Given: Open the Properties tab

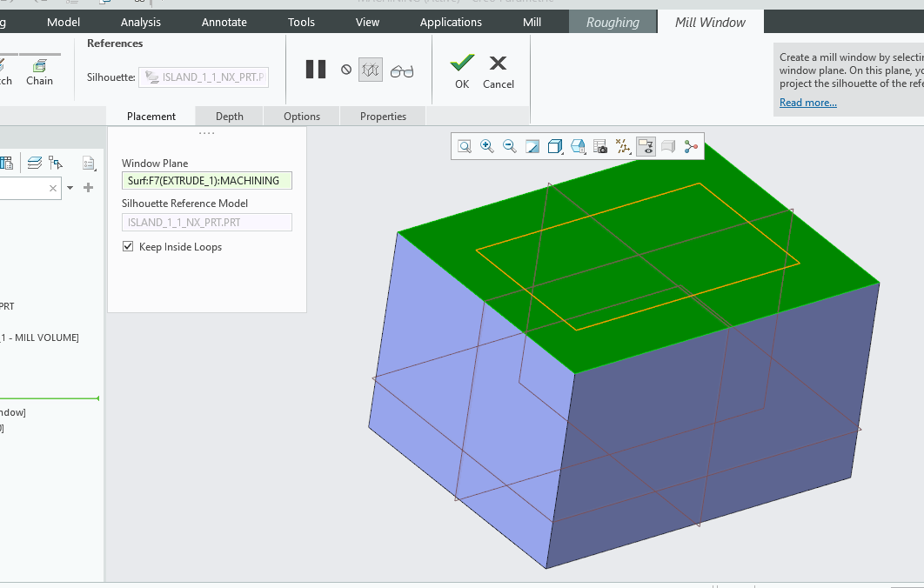Looking at the screenshot, I should click(x=383, y=117).
